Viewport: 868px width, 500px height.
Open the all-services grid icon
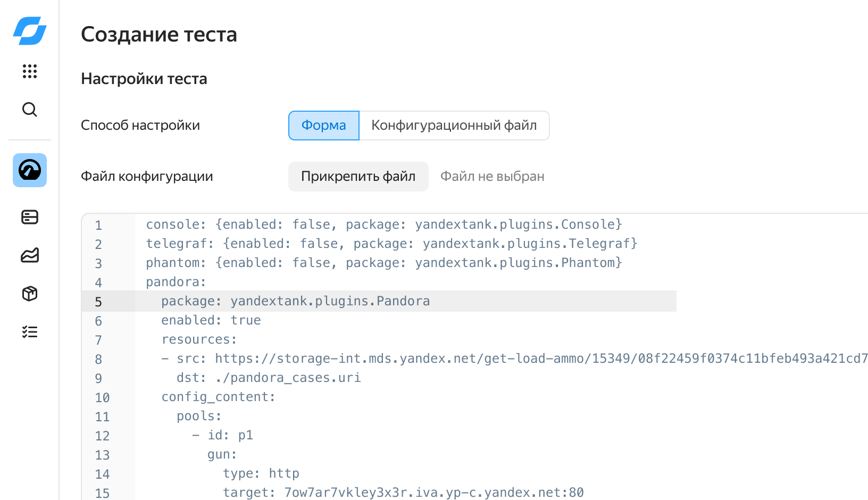click(30, 72)
